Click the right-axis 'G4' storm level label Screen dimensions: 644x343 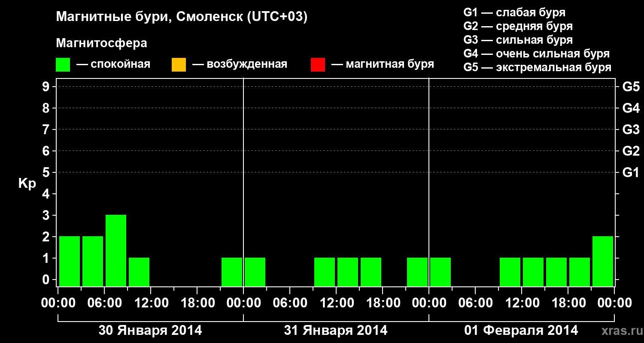point(631,108)
